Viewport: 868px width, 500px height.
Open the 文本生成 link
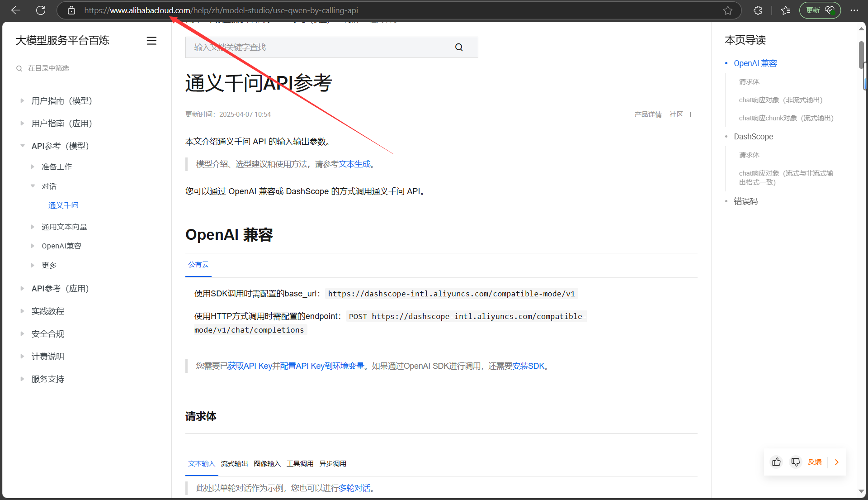point(354,164)
